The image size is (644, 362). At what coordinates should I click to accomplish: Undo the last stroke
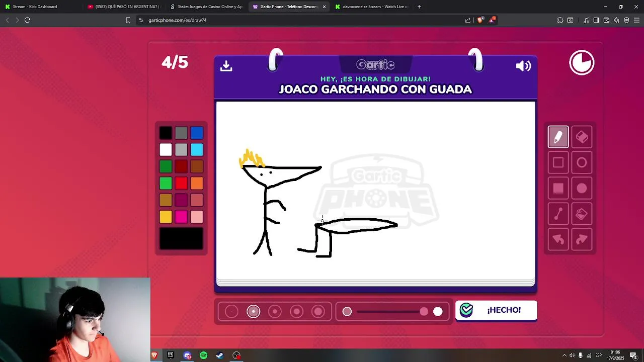point(558,240)
